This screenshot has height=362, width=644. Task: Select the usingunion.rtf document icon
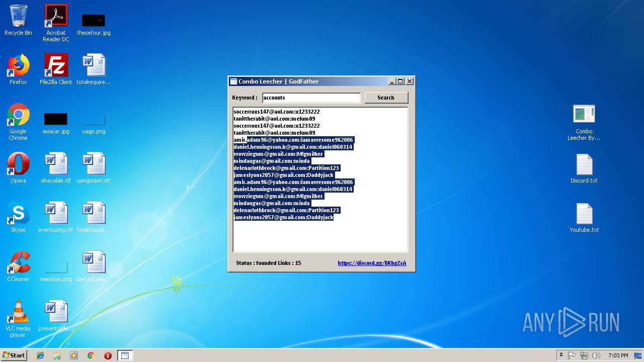click(94, 168)
